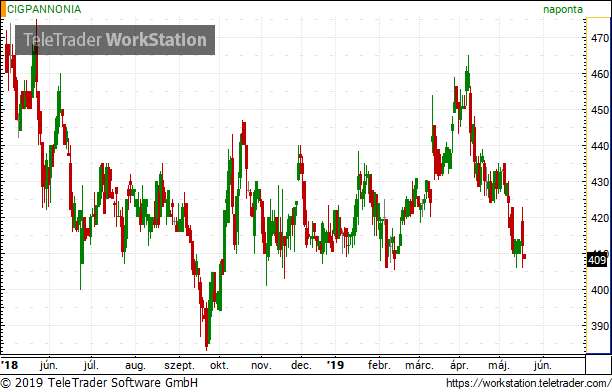Click the 'febr.' month label

pos(379,365)
